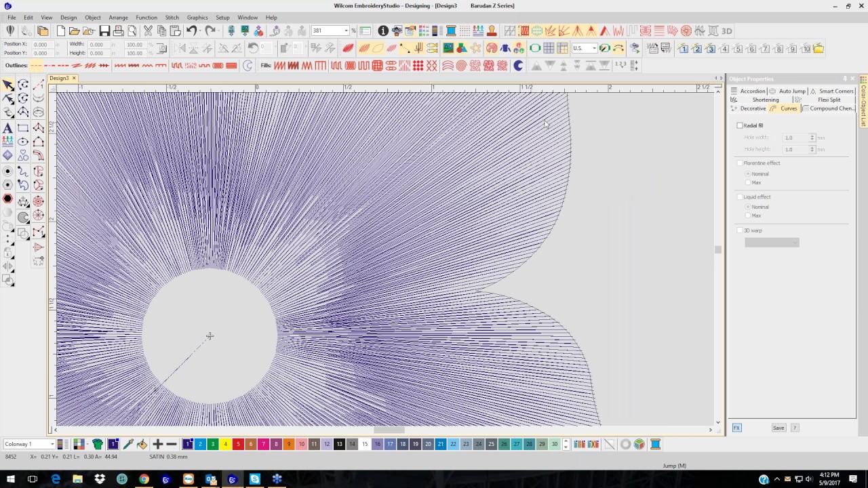Viewport: 868px width, 488px height.
Task: Enable the Radial fill checkbox
Action: coord(740,125)
